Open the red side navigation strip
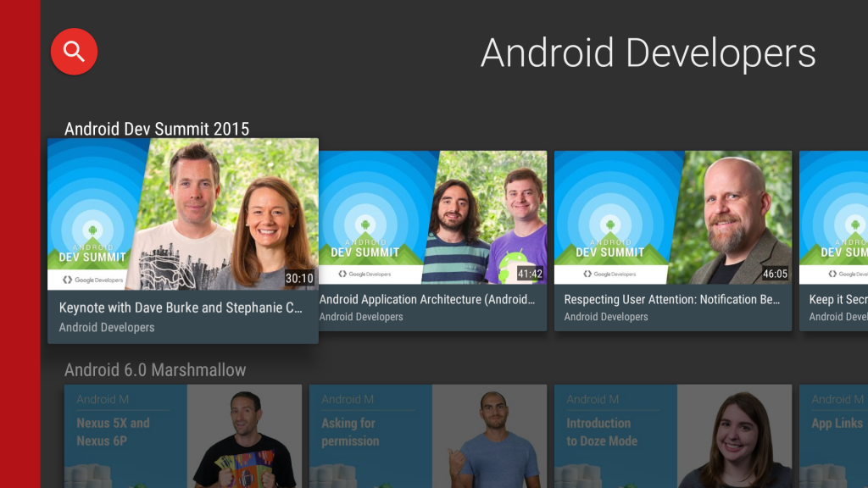868x488 pixels. click(x=20, y=244)
